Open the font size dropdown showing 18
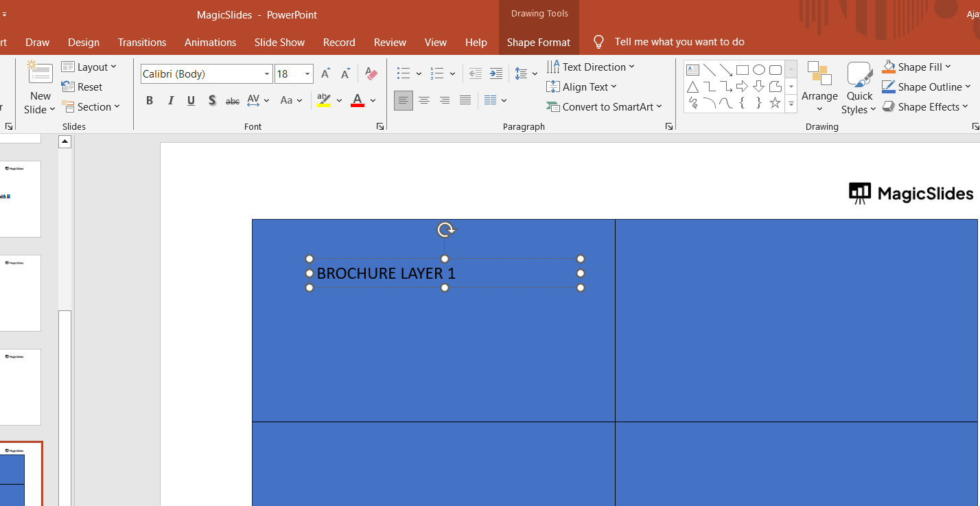 pyautogui.click(x=307, y=74)
